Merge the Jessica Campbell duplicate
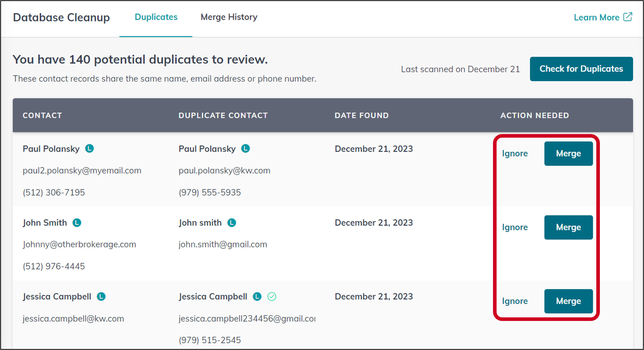The image size is (644, 350). [569, 301]
